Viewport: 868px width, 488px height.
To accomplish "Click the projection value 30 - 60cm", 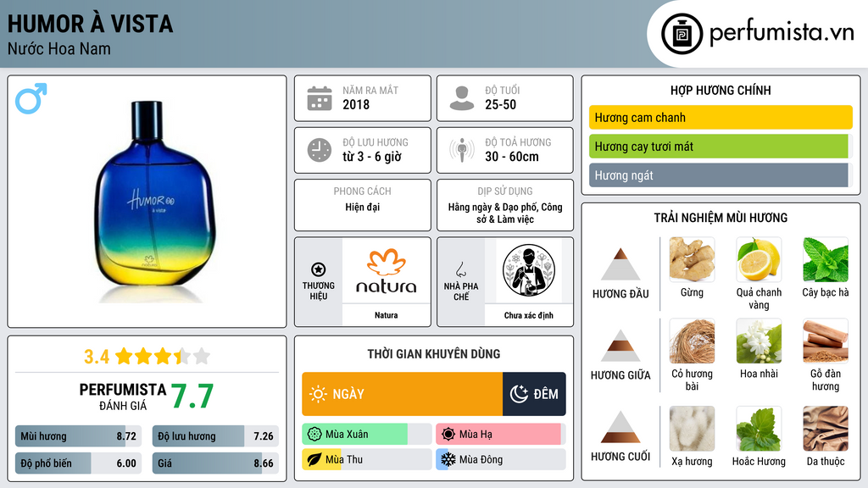I will 511,157.
